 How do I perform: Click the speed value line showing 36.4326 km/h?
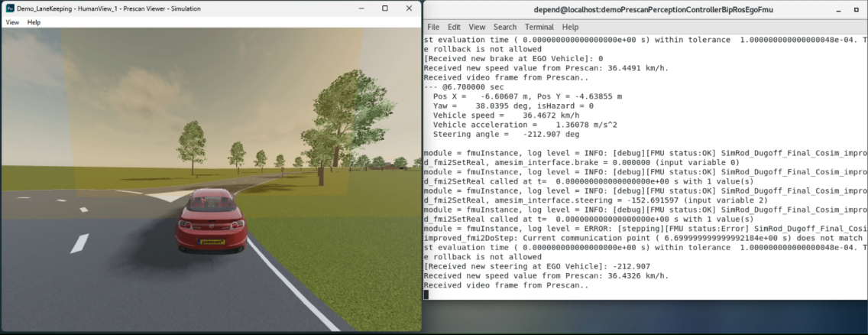point(546,276)
